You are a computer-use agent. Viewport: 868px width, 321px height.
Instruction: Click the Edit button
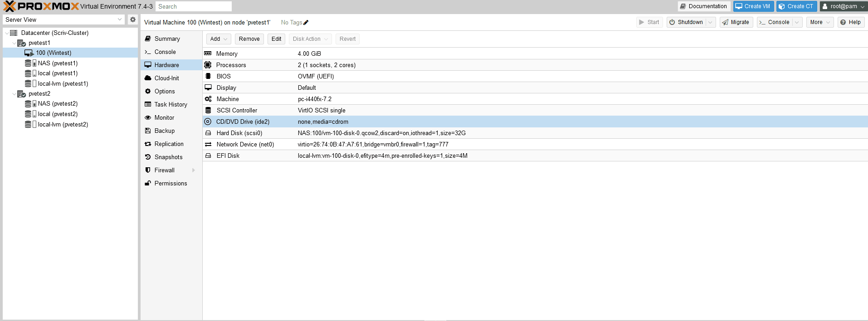click(276, 39)
